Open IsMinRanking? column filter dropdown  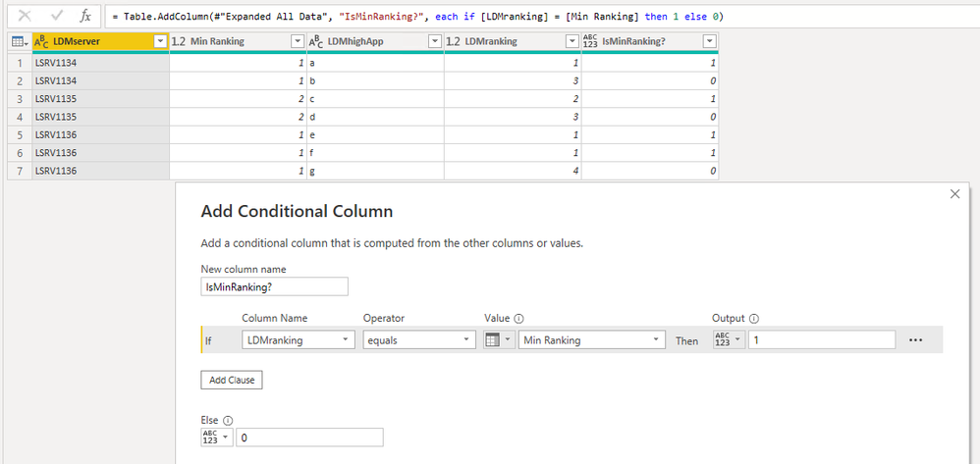(x=709, y=42)
